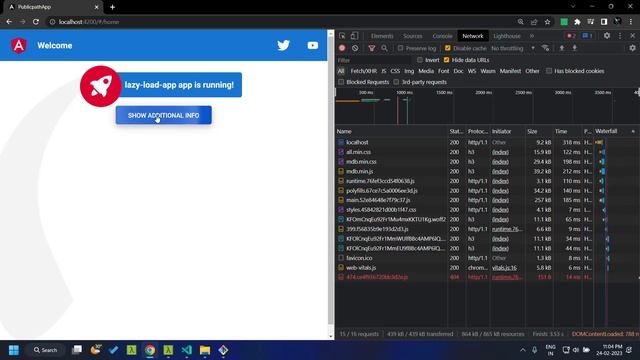Select the Network tab
Screen dimensions: 640x360
[473, 36]
